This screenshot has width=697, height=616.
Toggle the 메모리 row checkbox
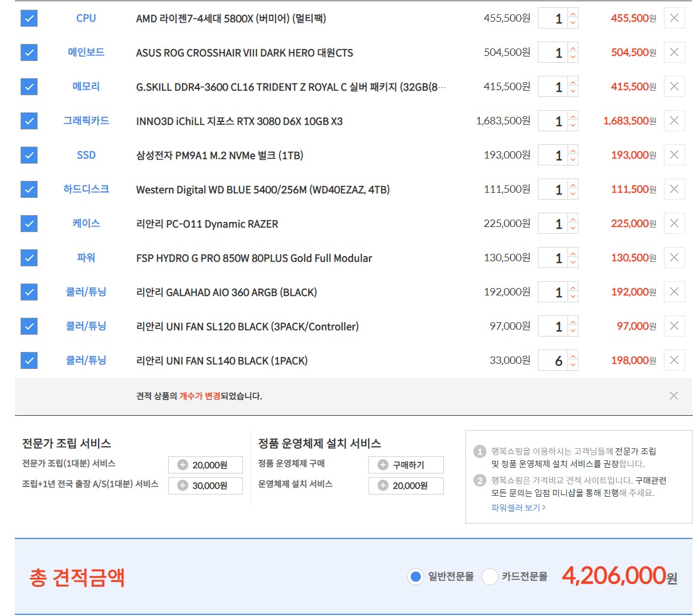point(29,87)
